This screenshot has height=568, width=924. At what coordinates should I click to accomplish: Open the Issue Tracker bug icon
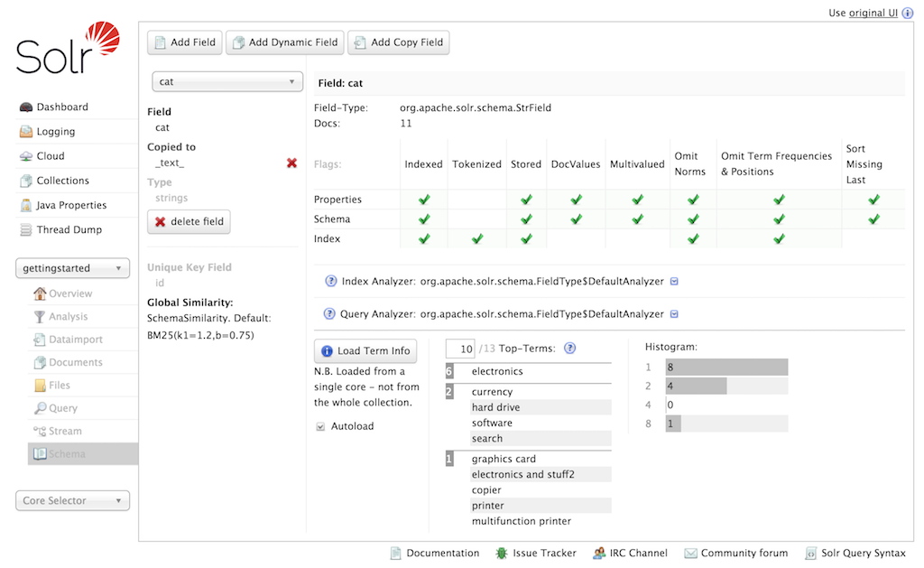(501, 554)
